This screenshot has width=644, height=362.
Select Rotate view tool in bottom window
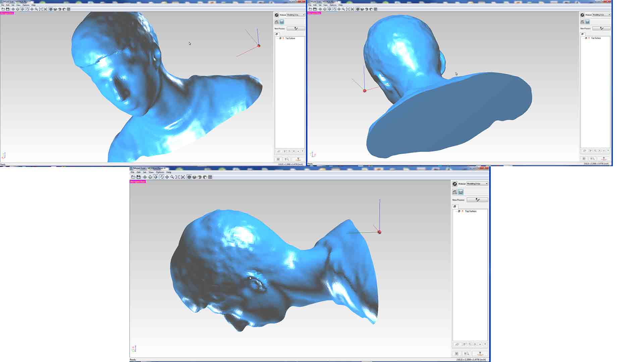(162, 177)
